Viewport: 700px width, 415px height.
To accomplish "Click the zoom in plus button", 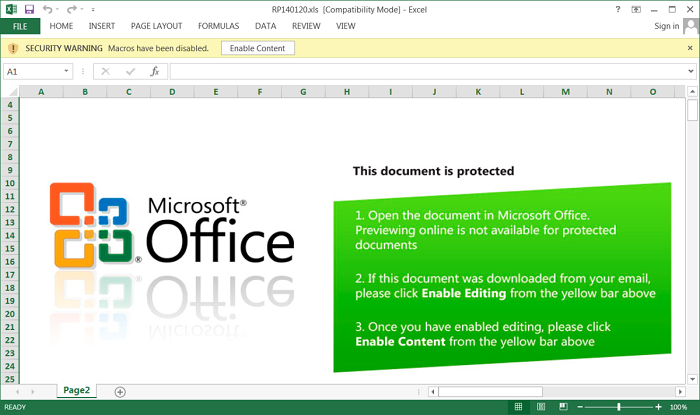I will tap(658, 407).
